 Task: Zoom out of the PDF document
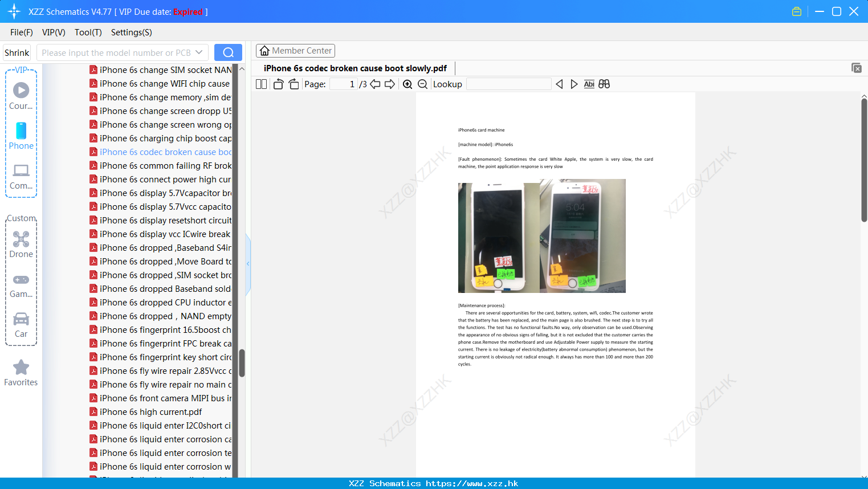[x=422, y=84]
